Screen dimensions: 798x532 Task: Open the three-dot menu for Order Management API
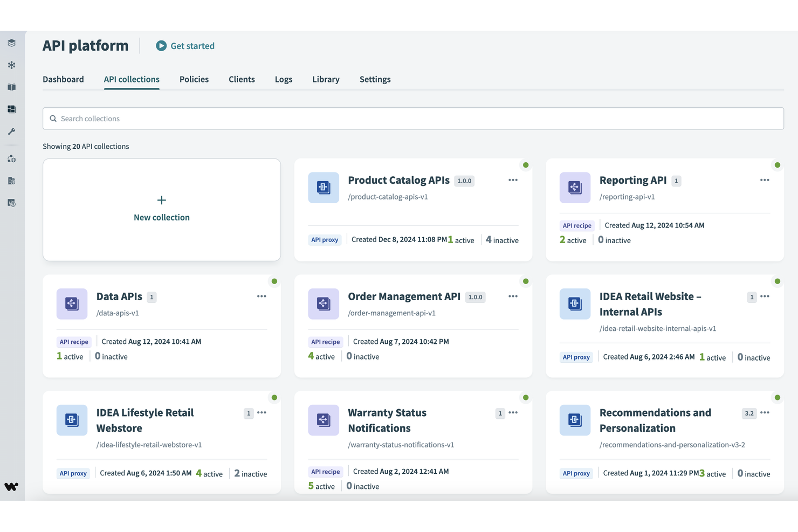coord(513,296)
